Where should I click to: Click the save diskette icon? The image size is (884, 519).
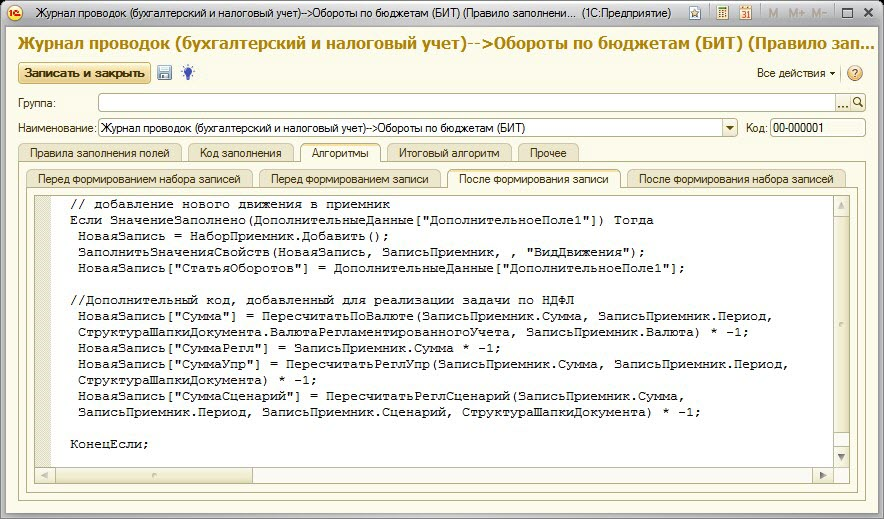click(165, 73)
